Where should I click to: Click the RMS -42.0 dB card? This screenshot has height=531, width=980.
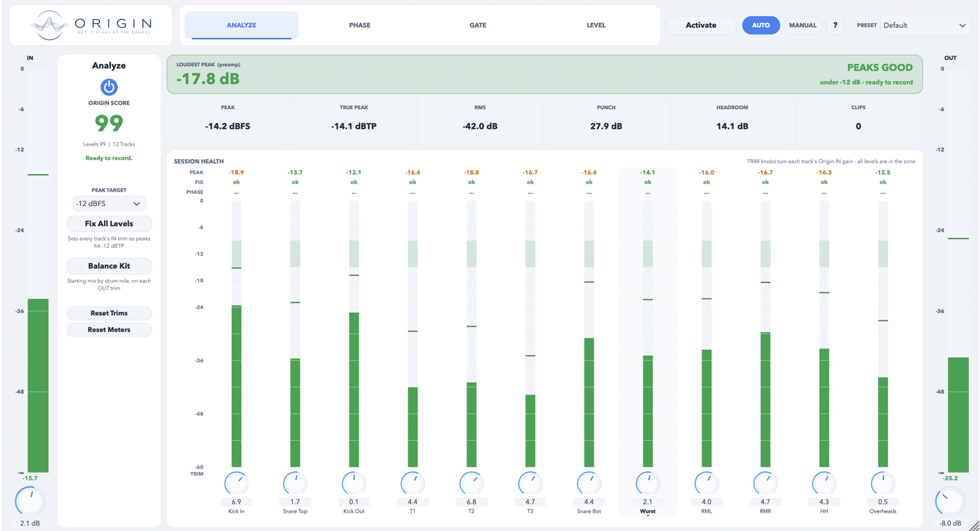pos(480,120)
